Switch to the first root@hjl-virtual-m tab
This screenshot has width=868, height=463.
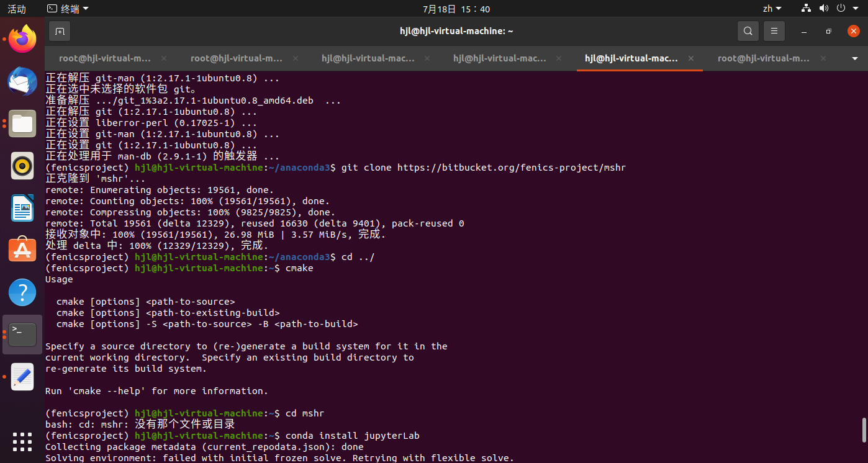tap(104, 58)
